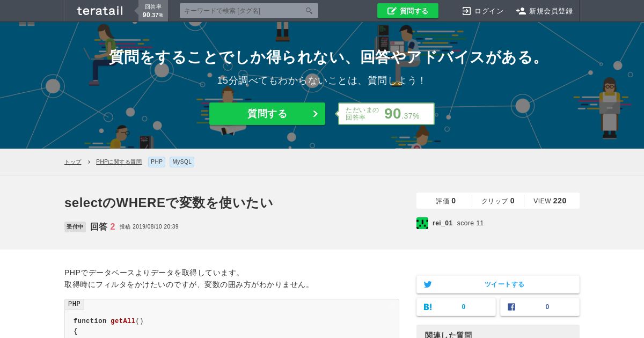Open rei_01 username profile link
The width and height of the screenshot is (644, 338).
(443, 223)
